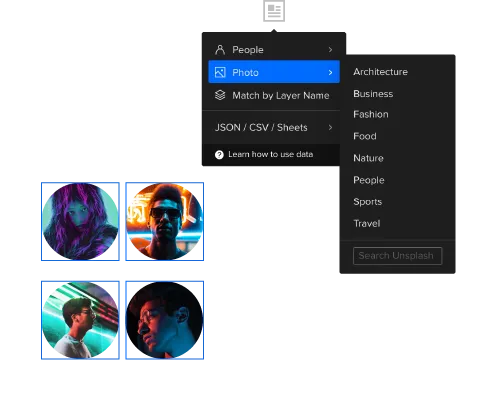The image size is (501, 400).
Task: Click the Data tool icon at the top
Action: pos(274,11)
